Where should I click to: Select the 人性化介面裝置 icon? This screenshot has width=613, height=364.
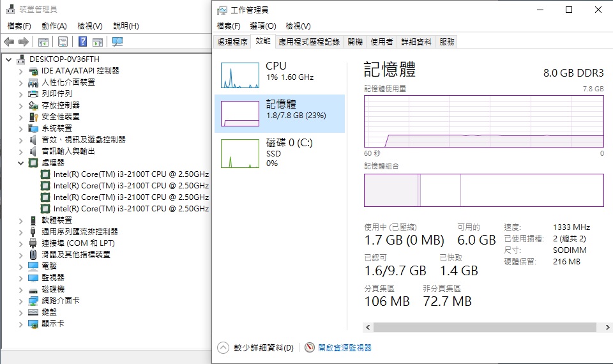coord(33,82)
